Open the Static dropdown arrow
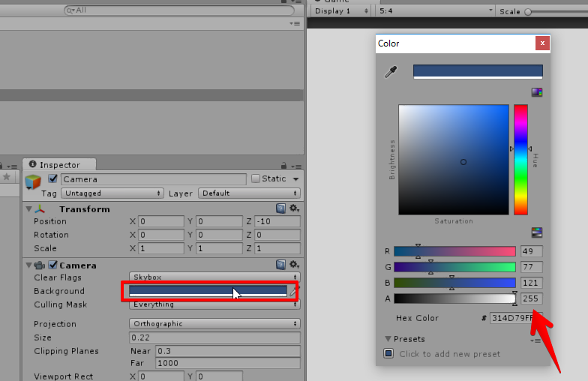The width and height of the screenshot is (588, 381). tap(295, 179)
